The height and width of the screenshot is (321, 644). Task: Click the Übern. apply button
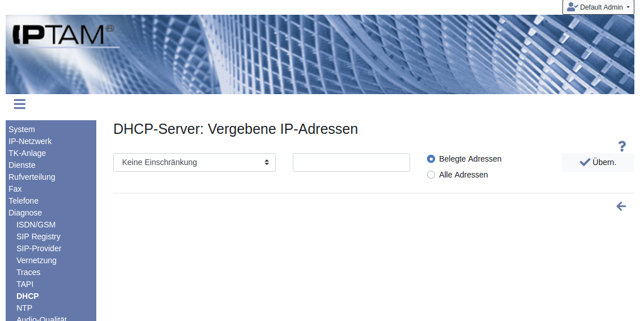click(598, 162)
